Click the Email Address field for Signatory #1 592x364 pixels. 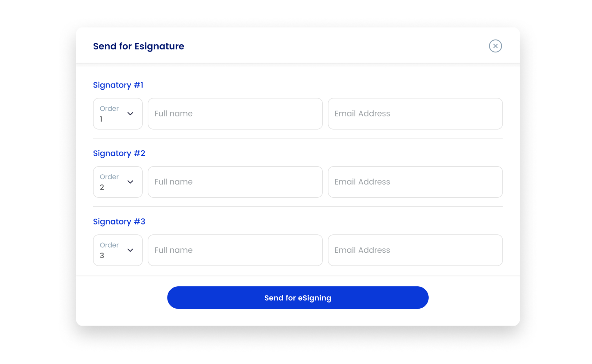[415, 114]
